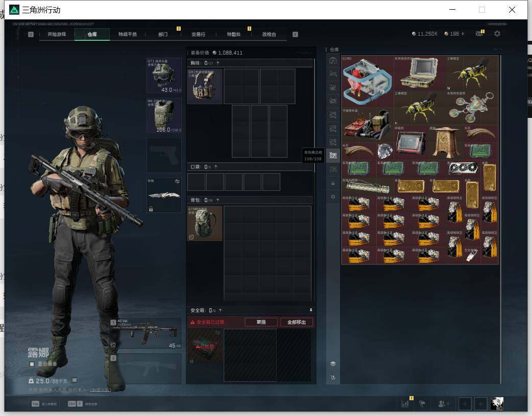
Task: Click the first plus invite teammate slot
Action: [465, 404]
